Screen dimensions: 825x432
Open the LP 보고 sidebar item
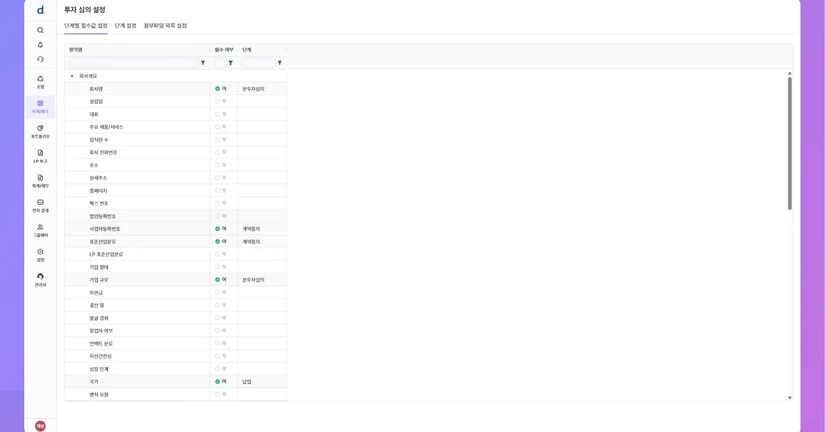click(x=40, y=156)
